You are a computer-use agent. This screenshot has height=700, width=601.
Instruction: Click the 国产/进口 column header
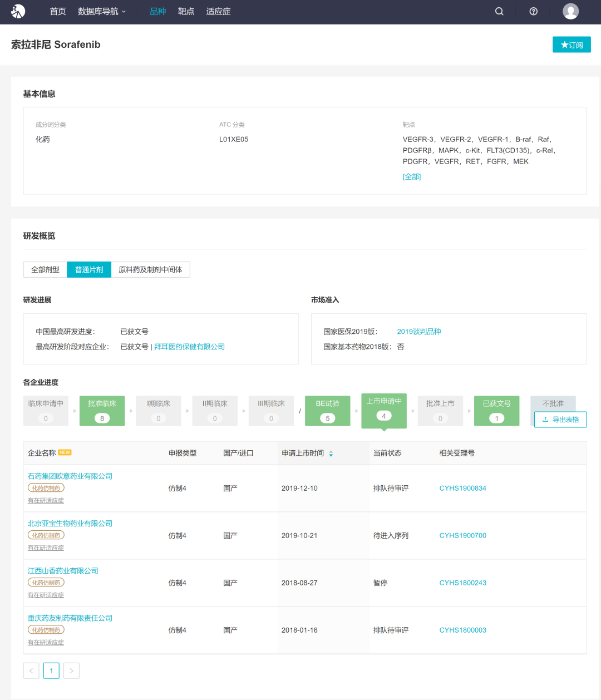click(x=238, y=453)
